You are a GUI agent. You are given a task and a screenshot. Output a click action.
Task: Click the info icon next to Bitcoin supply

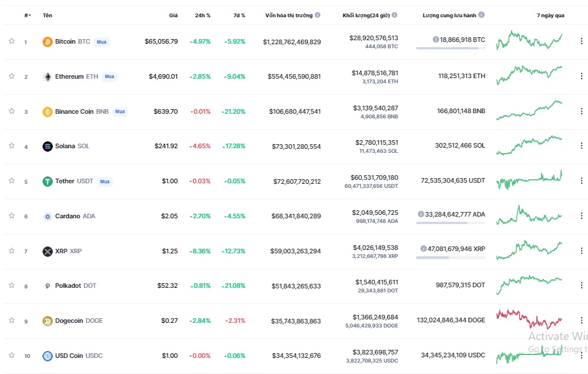pyautogui.click(x=436, y=40)
